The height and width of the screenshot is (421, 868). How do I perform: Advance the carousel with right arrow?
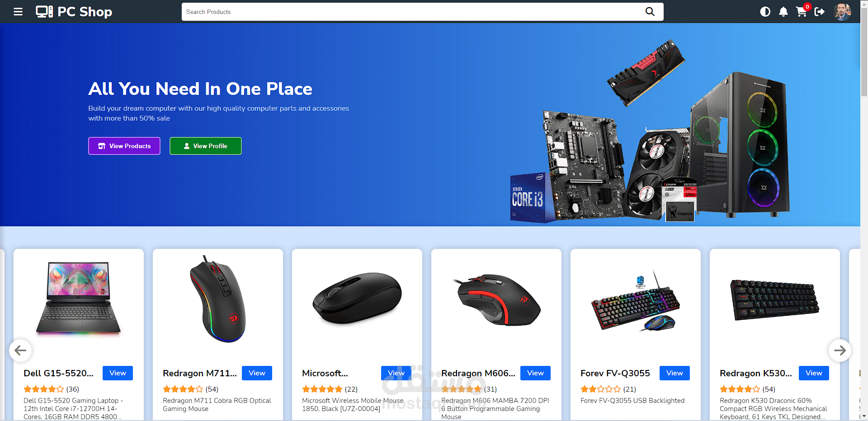pos(840,351)
